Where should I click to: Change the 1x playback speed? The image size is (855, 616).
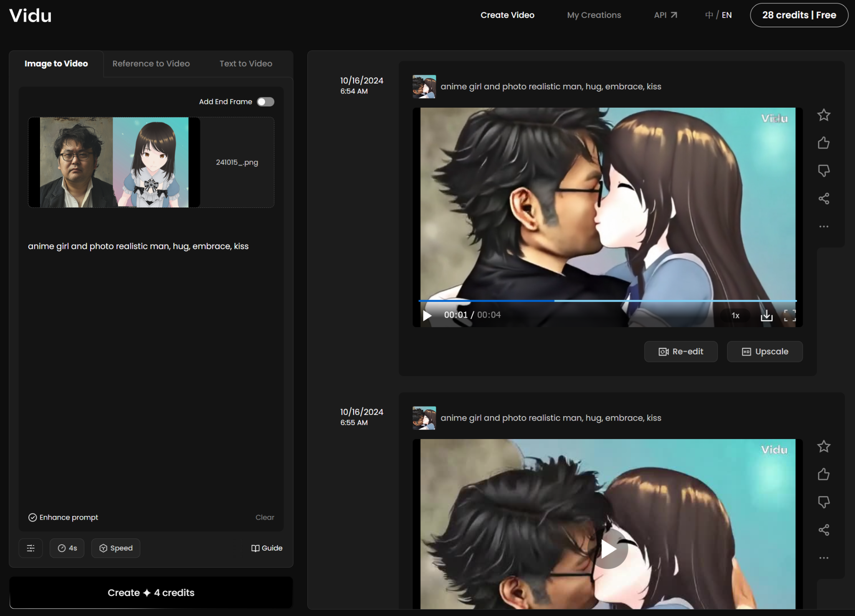736,316
